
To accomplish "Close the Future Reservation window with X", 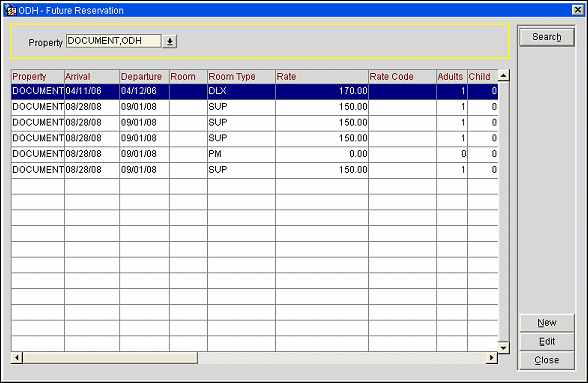I will (x=578, y=10).
